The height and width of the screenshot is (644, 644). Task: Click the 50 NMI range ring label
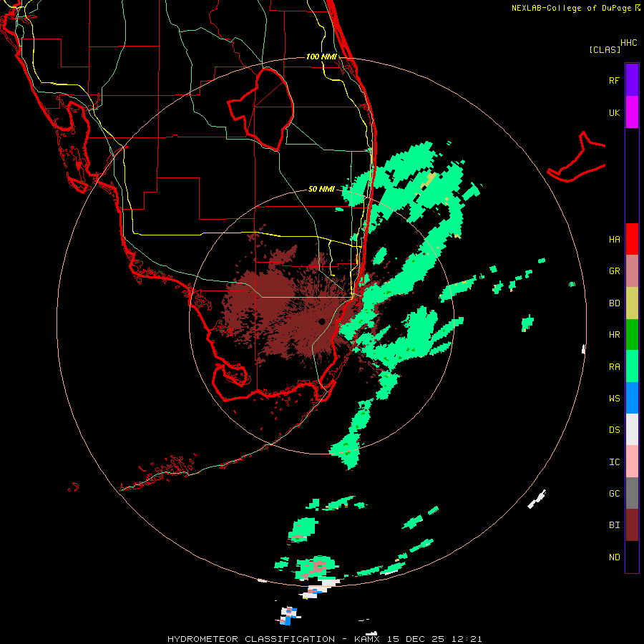tap(321, 189)
